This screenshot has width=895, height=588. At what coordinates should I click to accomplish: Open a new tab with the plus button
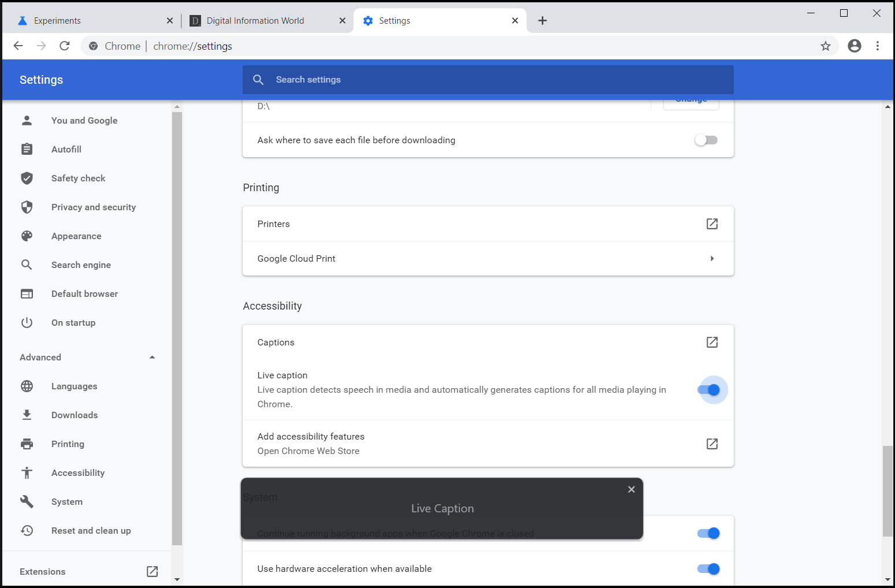point(543,21)
